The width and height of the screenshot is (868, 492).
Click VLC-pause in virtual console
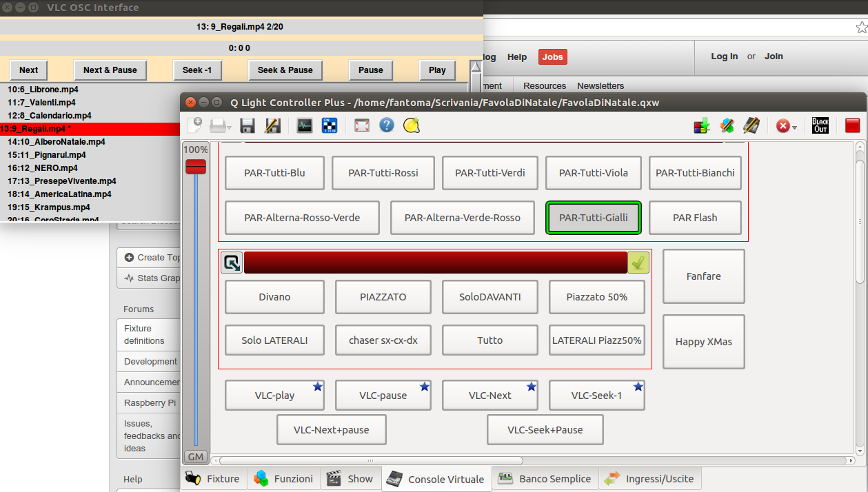(x=383, y=396)
